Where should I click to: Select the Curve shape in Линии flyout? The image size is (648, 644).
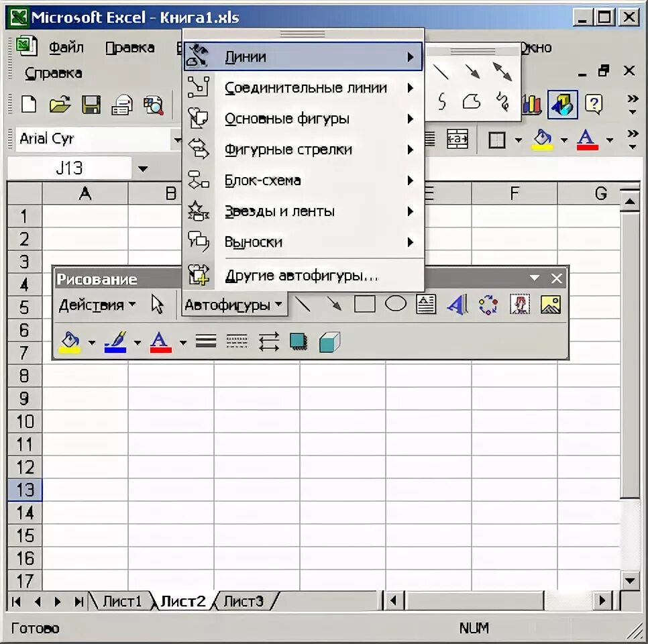442,101
